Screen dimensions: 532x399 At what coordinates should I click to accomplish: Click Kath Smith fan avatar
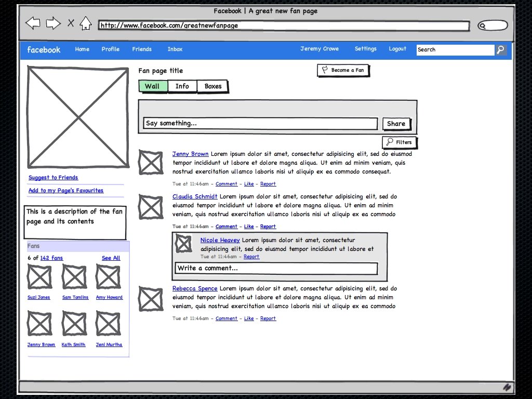point(74,324)
